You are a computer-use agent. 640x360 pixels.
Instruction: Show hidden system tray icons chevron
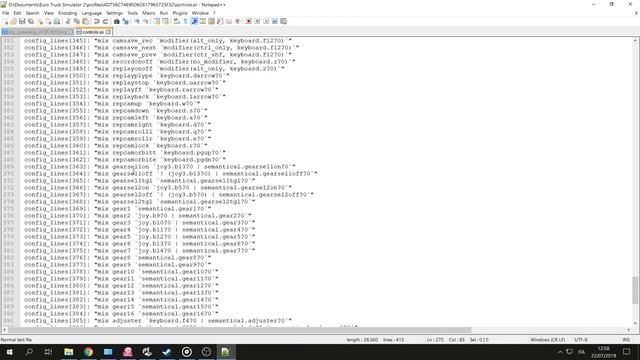(x=560, y=352)
